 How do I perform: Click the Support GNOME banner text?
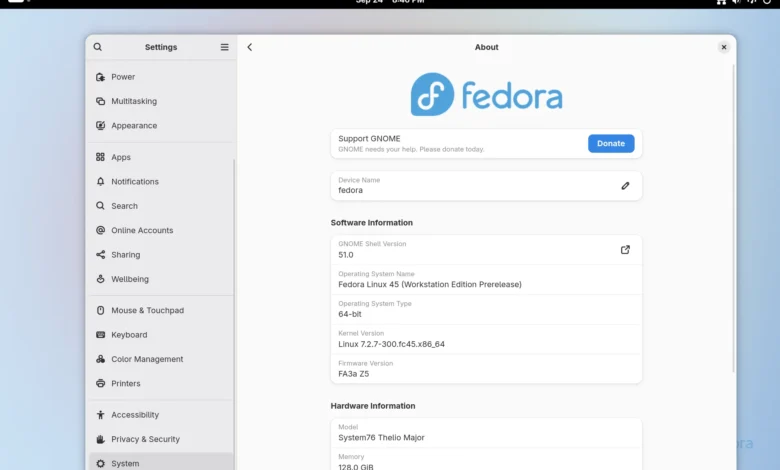pos(411,143)
